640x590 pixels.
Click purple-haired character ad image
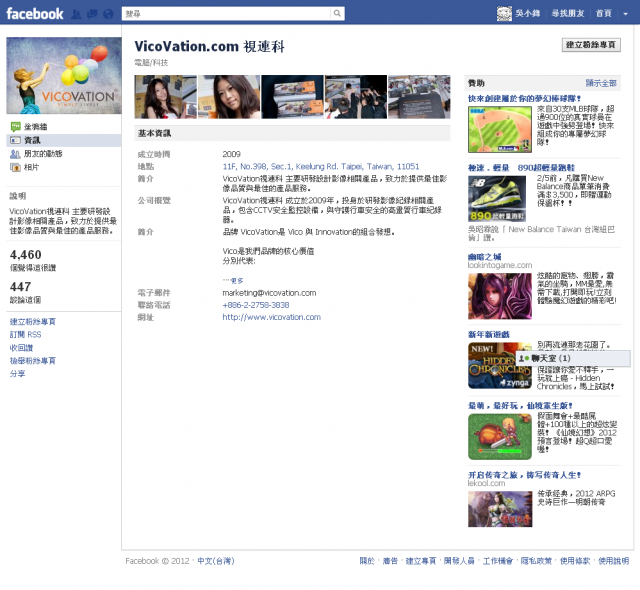(x=500, y=296)
